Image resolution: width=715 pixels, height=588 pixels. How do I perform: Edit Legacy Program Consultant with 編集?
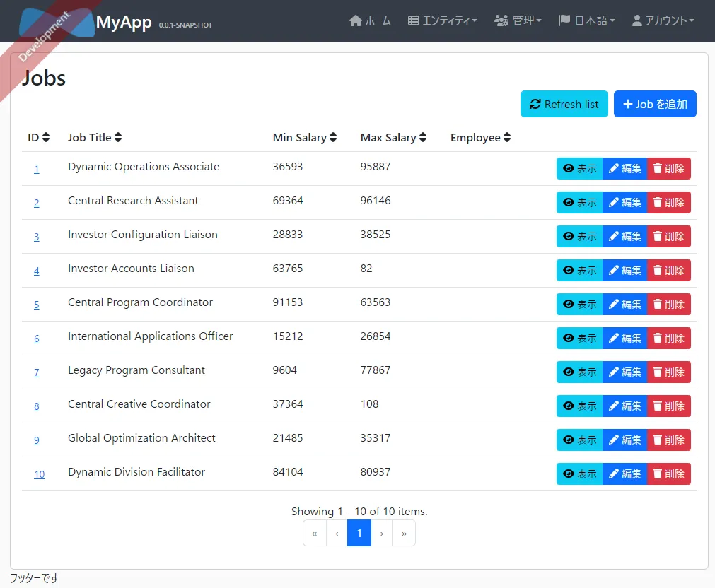pyautogui.click(x=624, y=372)
